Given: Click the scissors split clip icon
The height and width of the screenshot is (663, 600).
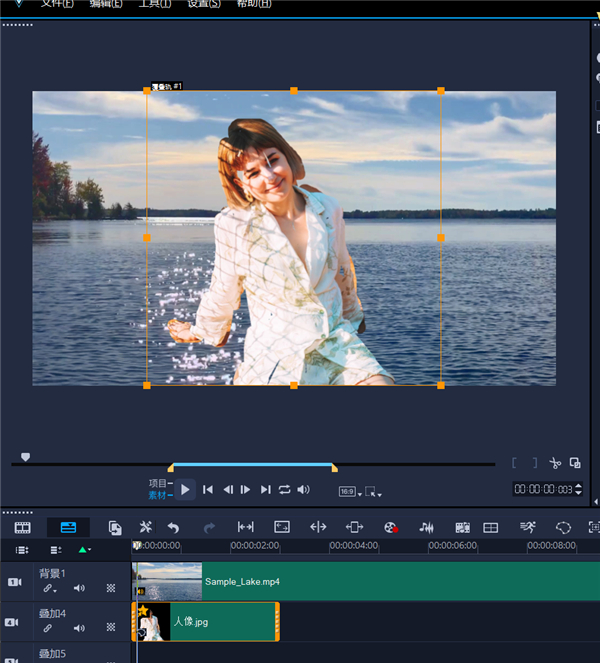Looking at the screenshot, I should coord(556,462).
